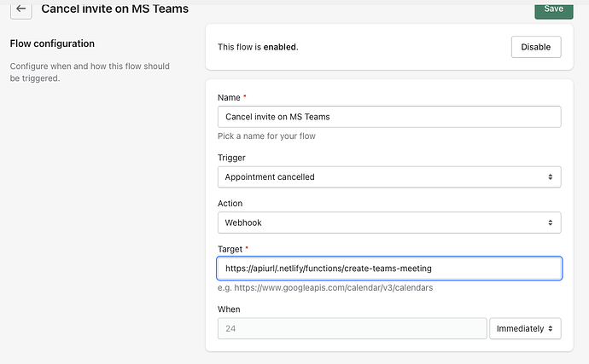
Task: Click into the Target URL field
Action: click(x=389, y=269)
